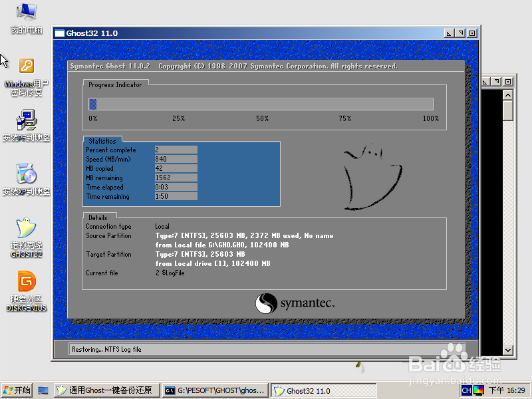Minimize the Ghost32 11.0 window
This screenshot has height=399, width=532.
[449, 33]
